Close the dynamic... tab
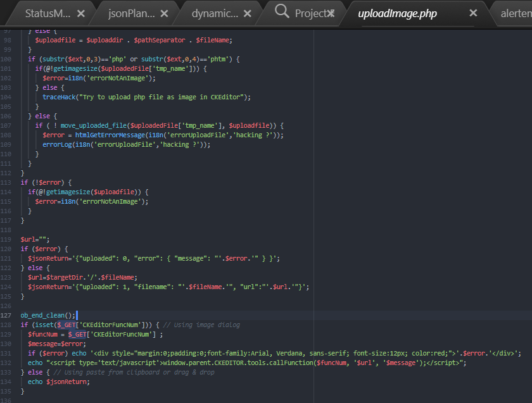Viewport: 532px width, 403px height. click(x=248, y=13)
